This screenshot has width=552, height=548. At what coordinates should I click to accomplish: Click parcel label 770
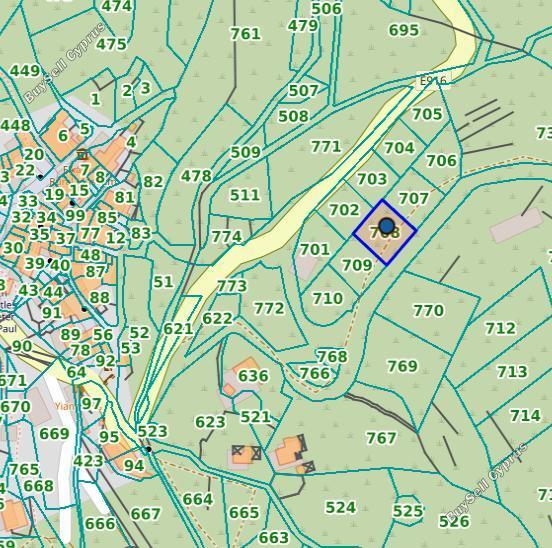coord(428,310)
